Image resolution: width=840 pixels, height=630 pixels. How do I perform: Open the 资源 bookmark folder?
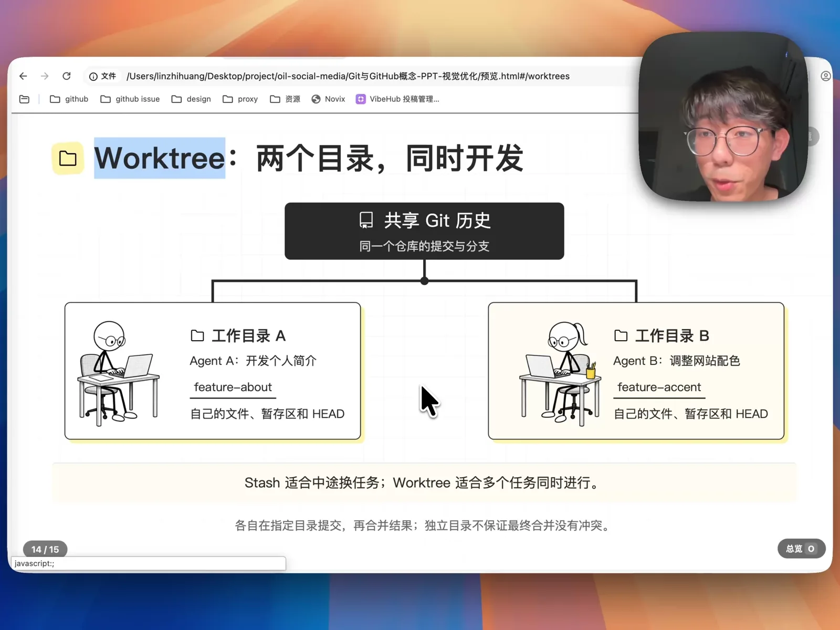coord(285,99)
